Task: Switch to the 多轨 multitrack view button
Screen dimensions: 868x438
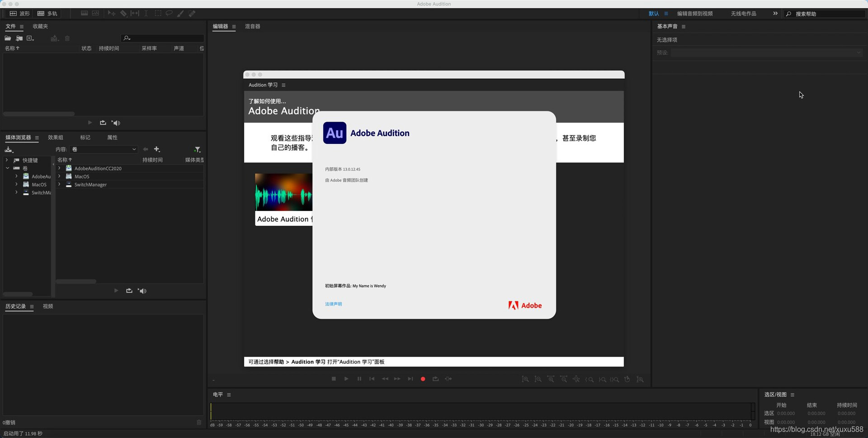Action: click(47, 14)
